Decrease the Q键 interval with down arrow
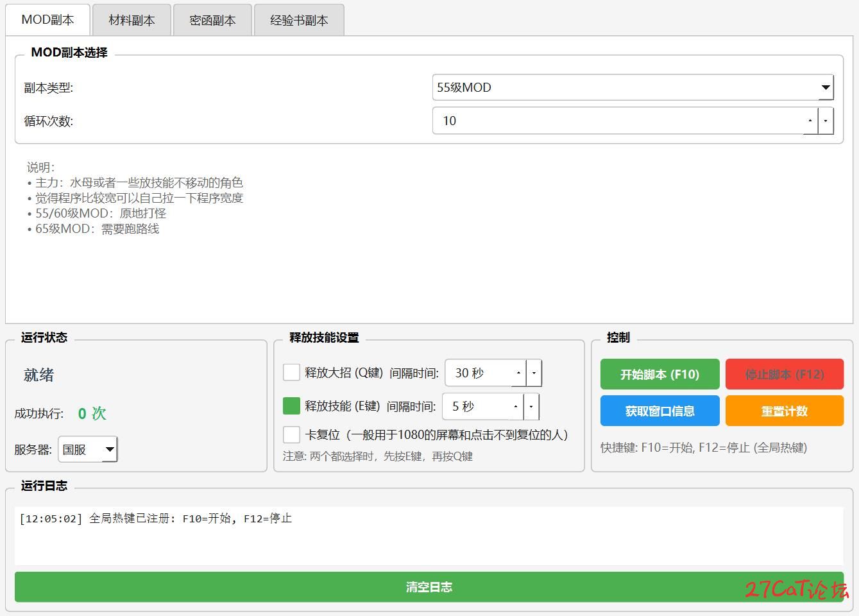 (x=534, y=373)
